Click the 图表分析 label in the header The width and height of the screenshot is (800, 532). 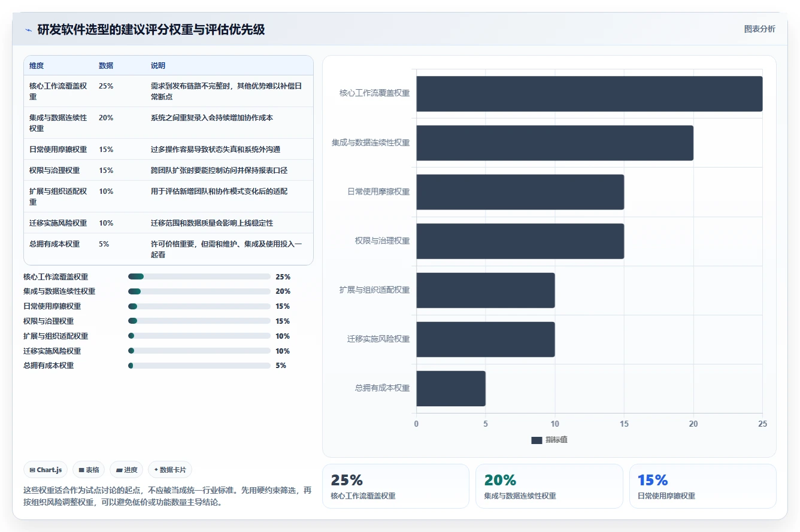point(759,29)
